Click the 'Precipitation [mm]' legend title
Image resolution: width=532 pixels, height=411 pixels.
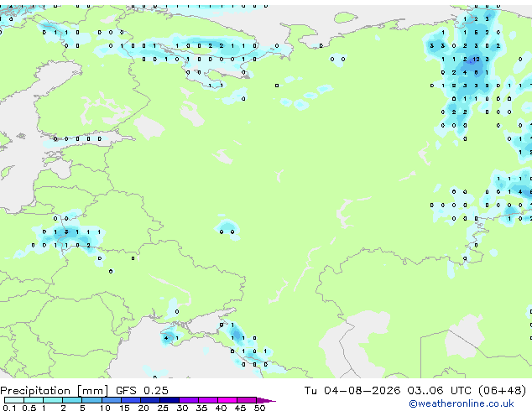click(55, 391)
